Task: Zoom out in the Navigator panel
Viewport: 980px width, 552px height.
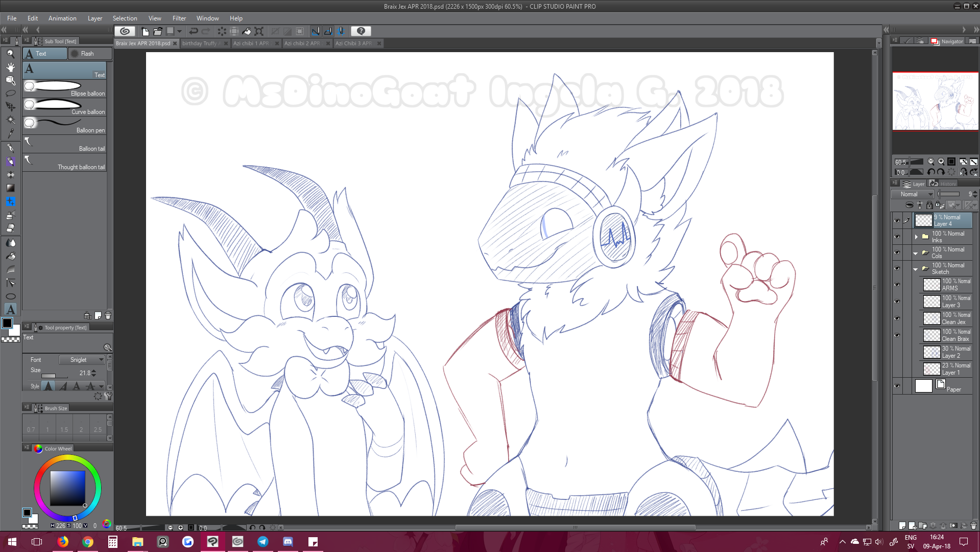Action: point(931,162)
